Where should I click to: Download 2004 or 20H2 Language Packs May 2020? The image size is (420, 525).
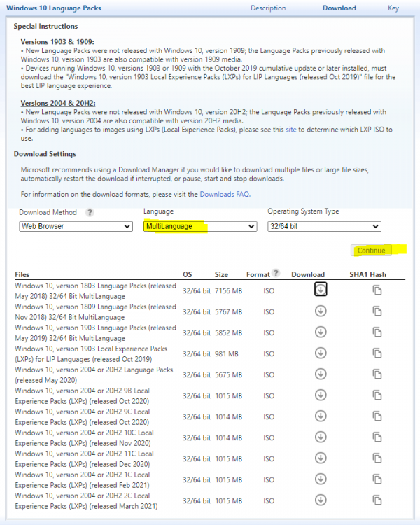321,374
